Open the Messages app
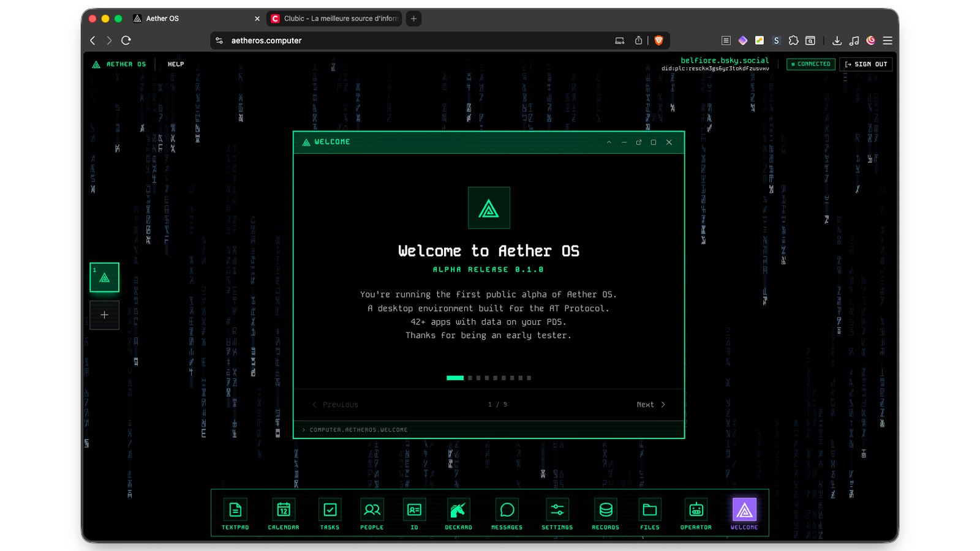 507,514
